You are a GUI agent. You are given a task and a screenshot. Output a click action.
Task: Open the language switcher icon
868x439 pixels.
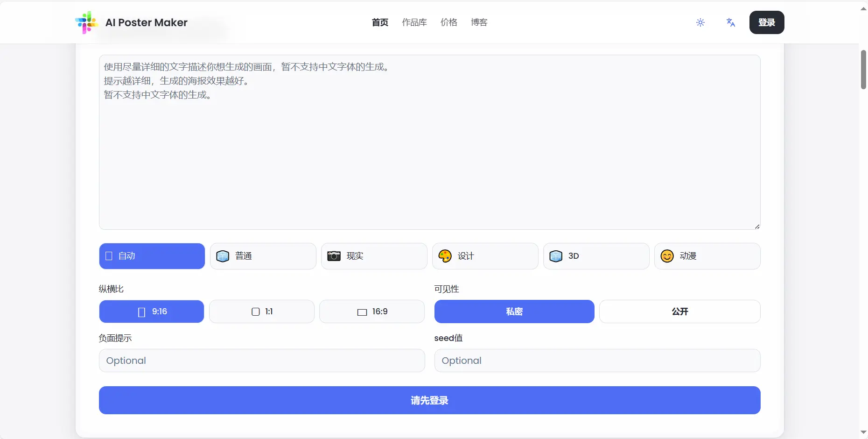(x=730, y=22)
